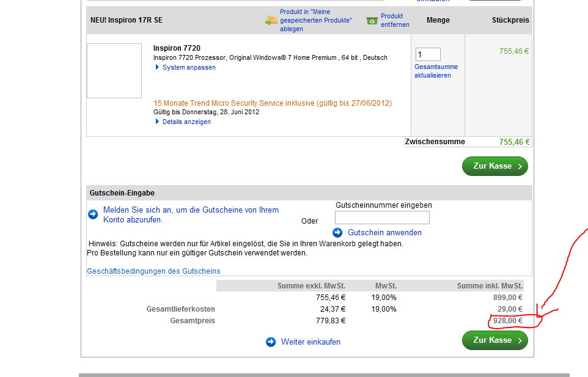Click the folder icon for saved products
This screenshot has width=588, height=377.
(x=271, y=20)
